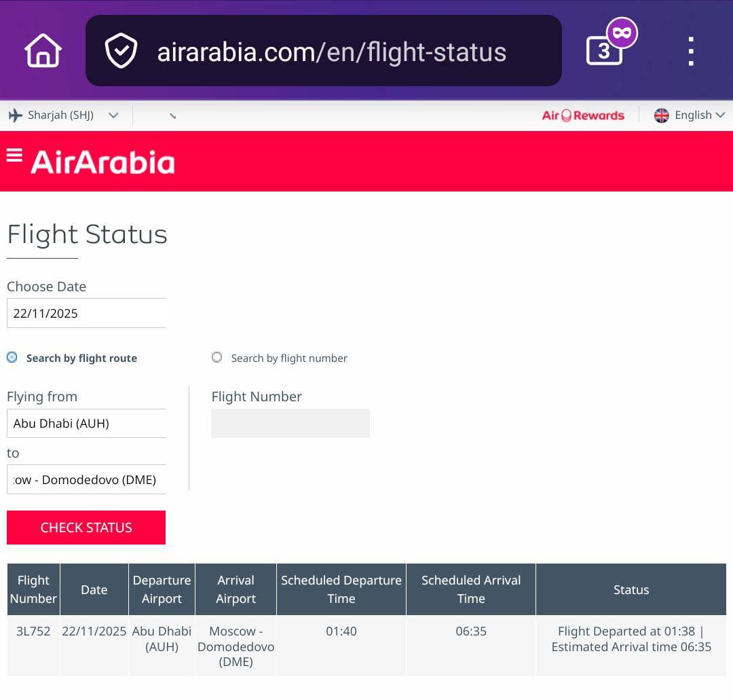Open the browser three-dot menu
Screen dimensions: 733x700
[x=690, y=52]
